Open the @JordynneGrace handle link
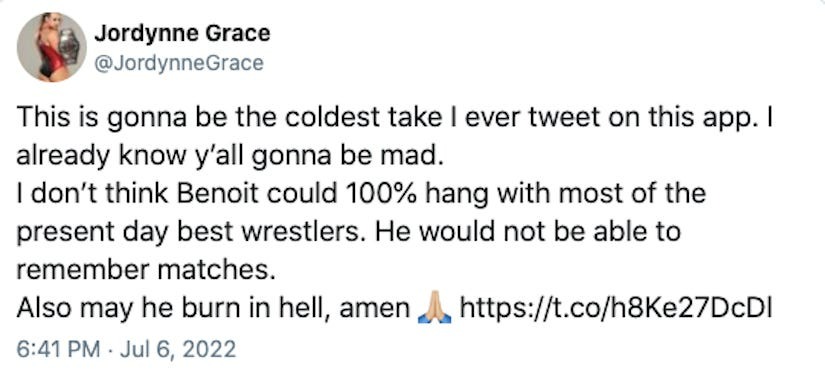This screenshot has height=380, width=825. click(x=179, y=63)
